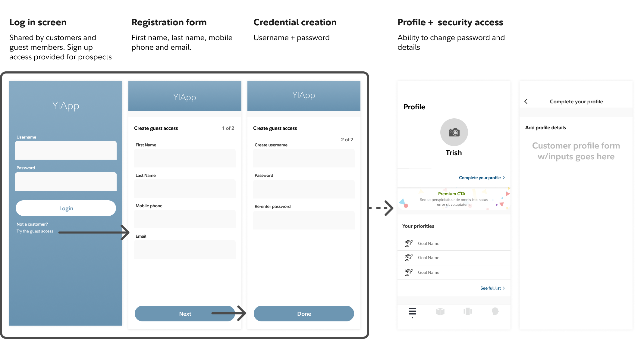
Task: Select the second Goal Name list item
Action: click(454, 258)
